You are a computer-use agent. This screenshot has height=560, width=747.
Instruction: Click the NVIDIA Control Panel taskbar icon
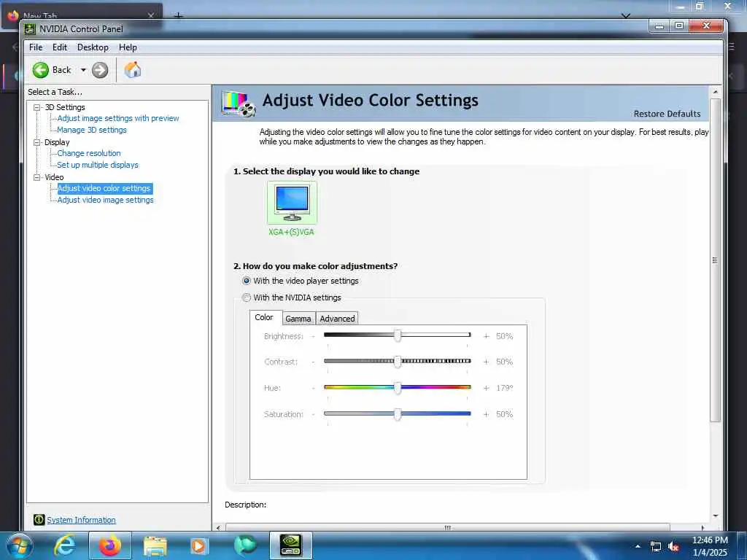pyautogui.click(x=290, y=545)
